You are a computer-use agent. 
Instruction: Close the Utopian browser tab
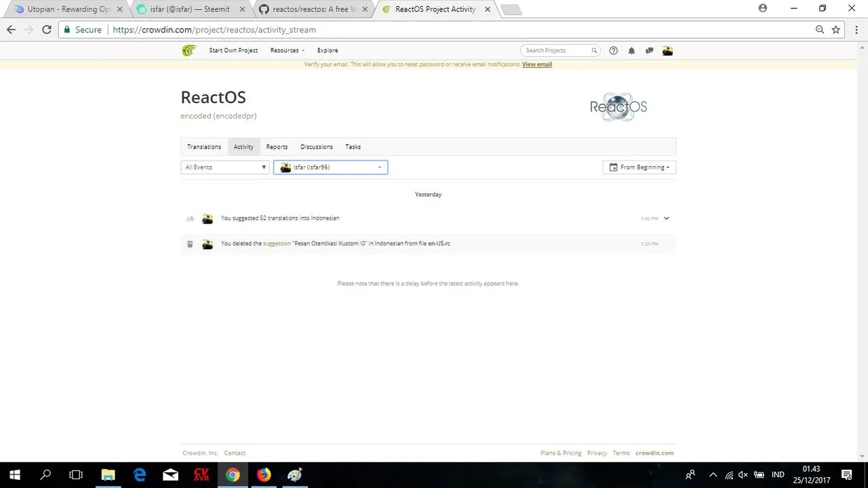pyautogui.click(x=120, y=9)
